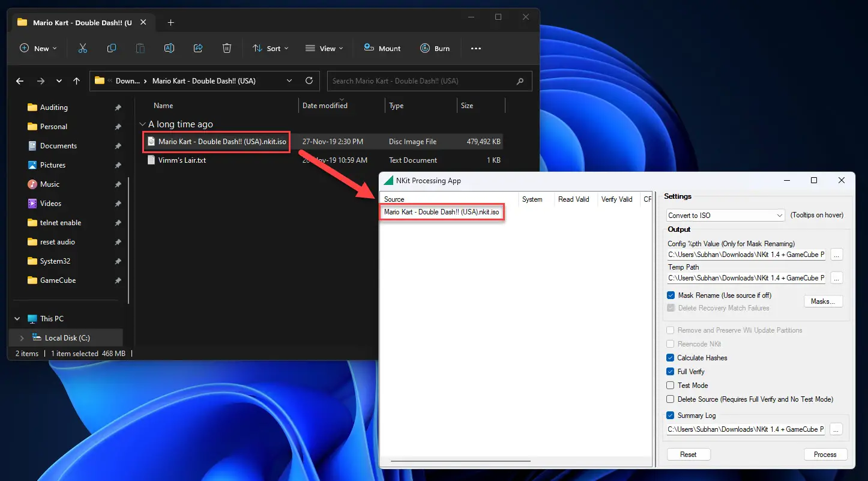Viewport: 868px width, 481px height.
Task: Expand address bar history dropdown
Action: pyautogui.click(x=289, y=80)
